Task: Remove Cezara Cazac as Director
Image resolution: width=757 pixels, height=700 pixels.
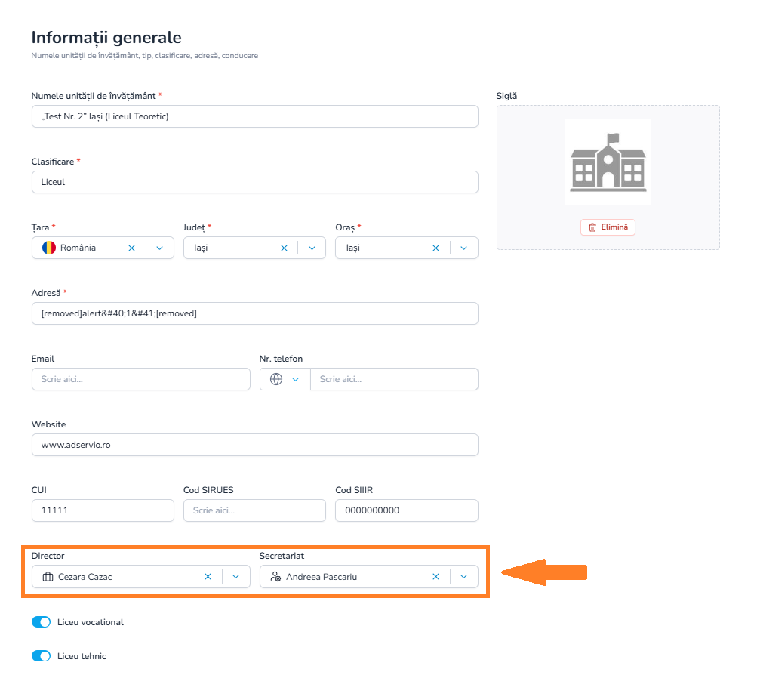Action: point(208,576)
